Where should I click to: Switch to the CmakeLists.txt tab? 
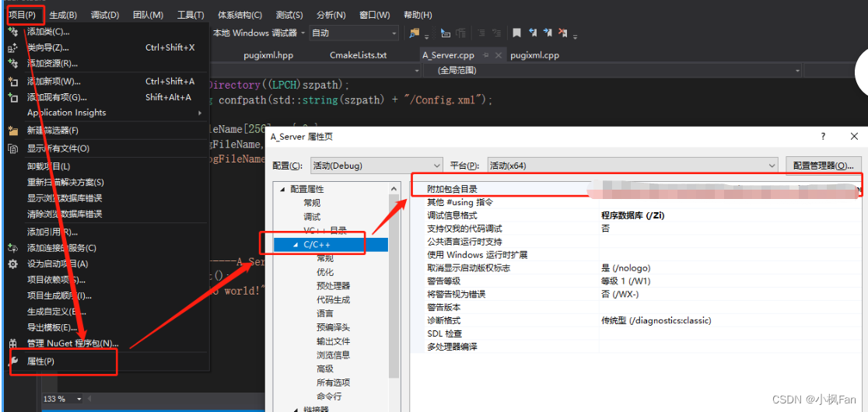[x=358, y=55]
